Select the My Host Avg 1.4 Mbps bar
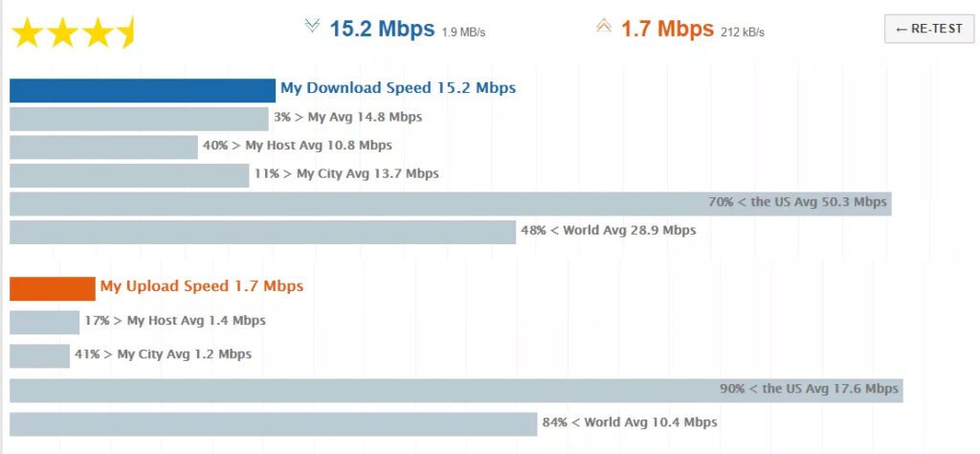 coord(44,323)
